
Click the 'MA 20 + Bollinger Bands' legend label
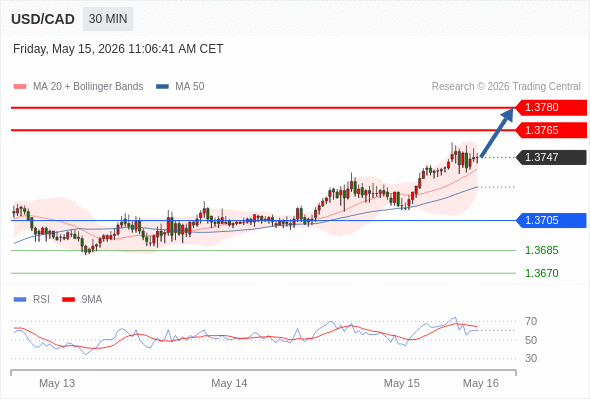point(88,87)
